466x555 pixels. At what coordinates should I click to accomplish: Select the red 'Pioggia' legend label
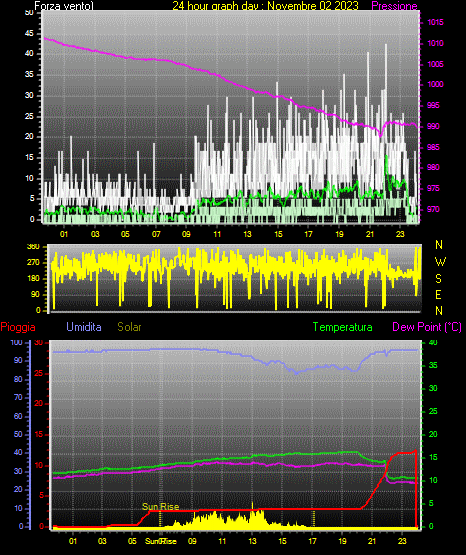pyautogui.click(x=18, y=327)
